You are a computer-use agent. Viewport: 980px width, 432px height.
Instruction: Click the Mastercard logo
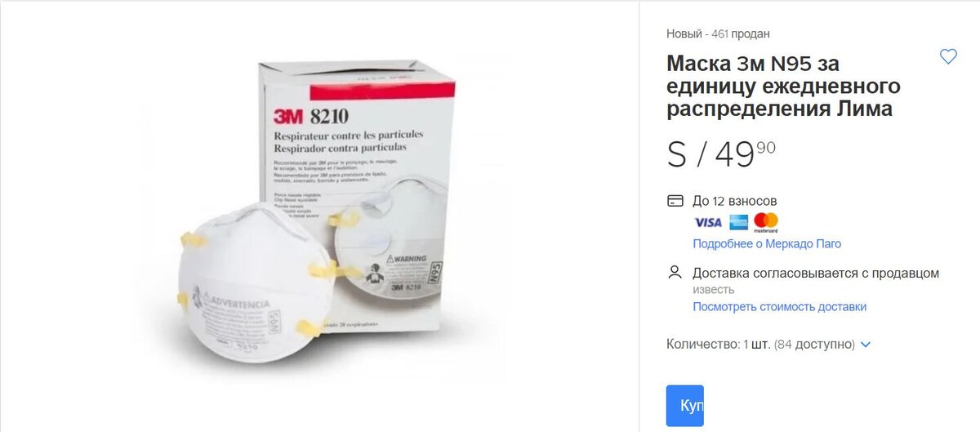click(x=766, y=222)
